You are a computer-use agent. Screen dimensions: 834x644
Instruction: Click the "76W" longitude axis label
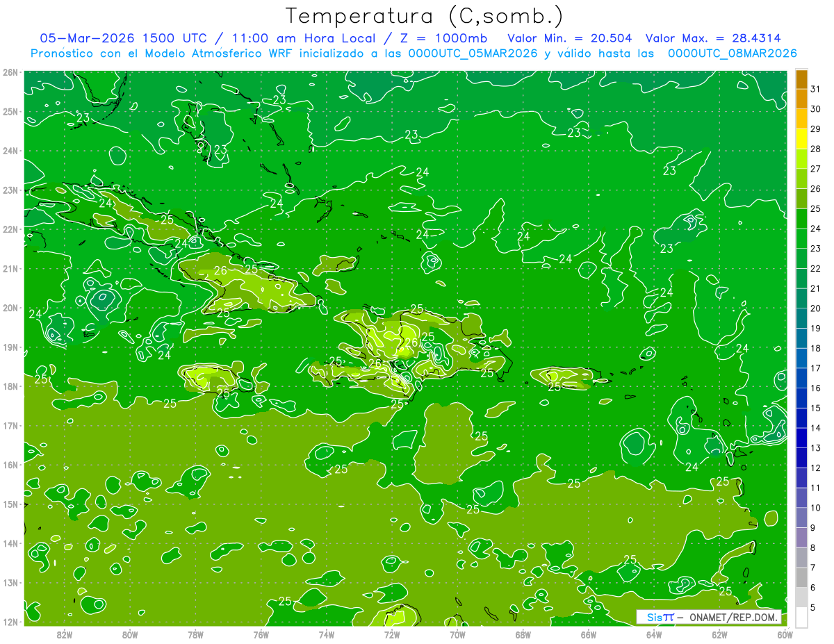point(261,634)
